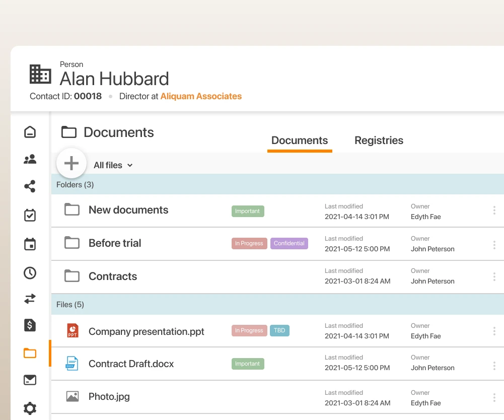Open more options for Before trial row
Screen dimensions: 504x420
pos(494,245)
